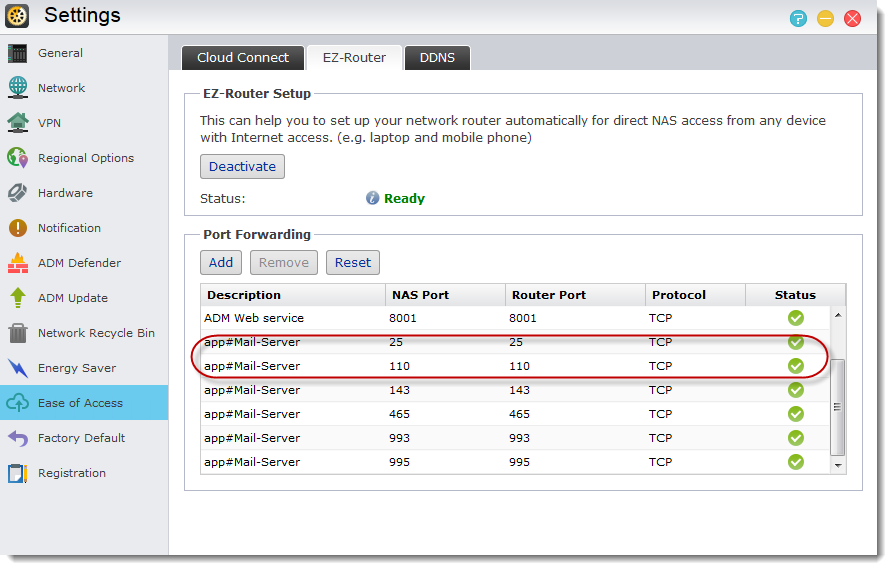Close the Settings window with the red X
Viewport: 892px width, 570px height.
point(852,19)
